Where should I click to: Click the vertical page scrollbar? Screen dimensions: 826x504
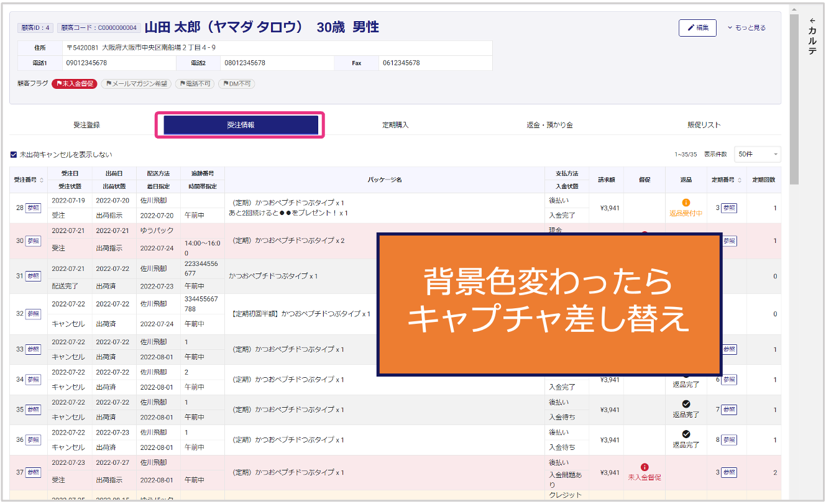[x=794, y=99]
